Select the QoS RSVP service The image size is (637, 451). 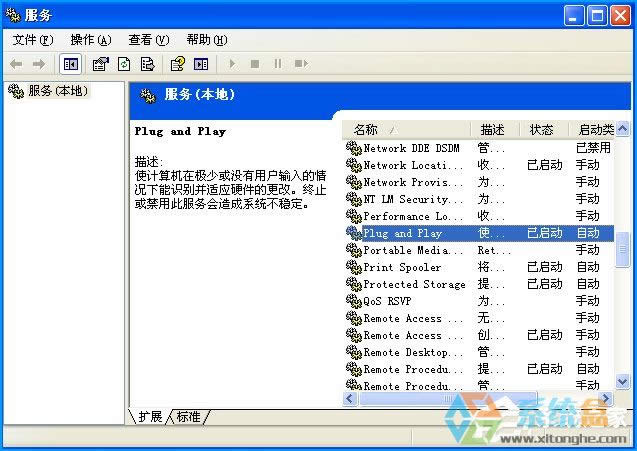point(387,301)
